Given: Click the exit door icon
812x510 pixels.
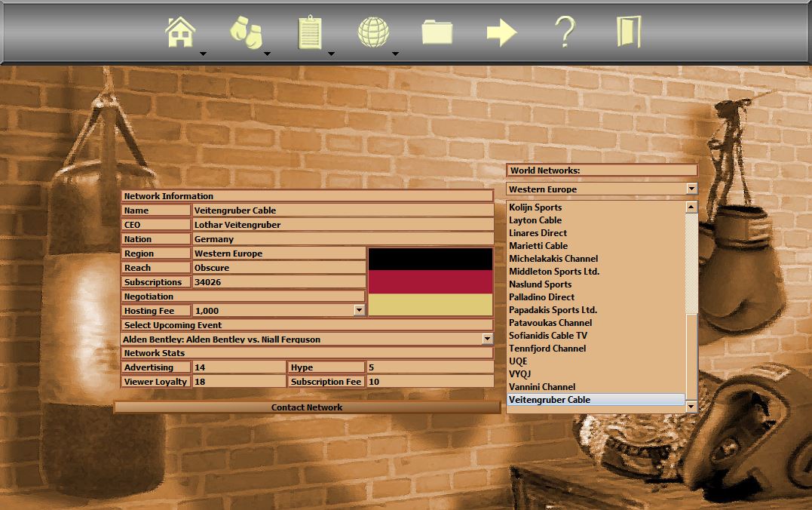Looking at the screenshot, I should pos(630,32).
